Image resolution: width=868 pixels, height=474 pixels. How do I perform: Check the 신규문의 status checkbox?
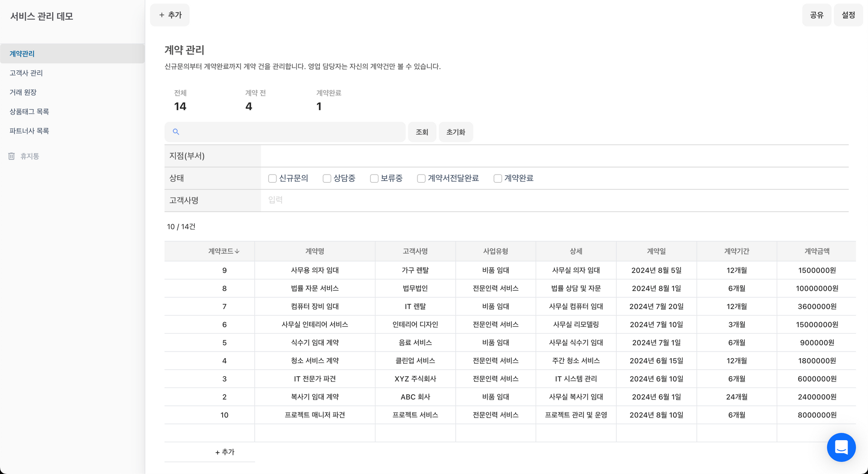[273, 178]
